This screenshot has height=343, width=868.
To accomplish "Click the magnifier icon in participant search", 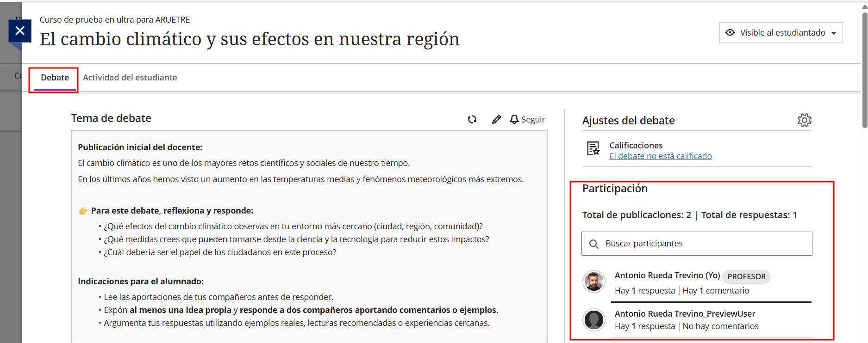I will pos(593,244).
